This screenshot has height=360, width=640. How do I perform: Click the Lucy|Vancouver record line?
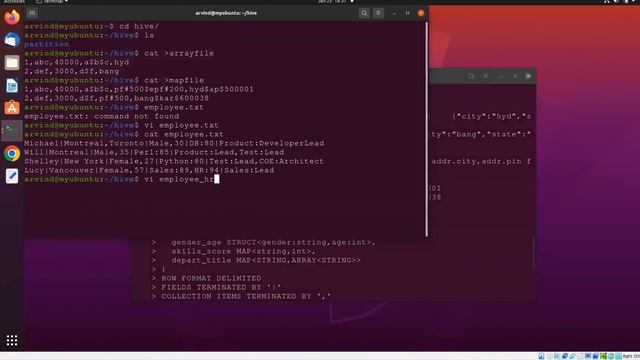(149, 170)
